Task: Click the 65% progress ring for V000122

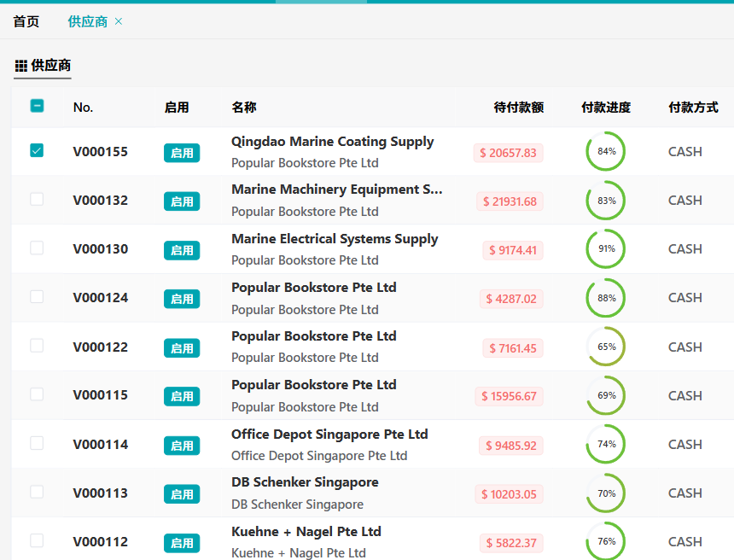Action: coord(606,347)
